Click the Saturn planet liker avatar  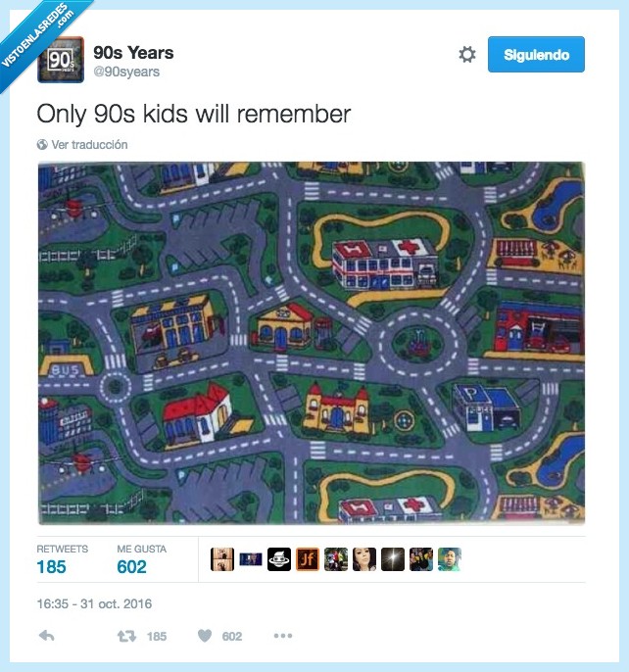click(x=279, y=559)
